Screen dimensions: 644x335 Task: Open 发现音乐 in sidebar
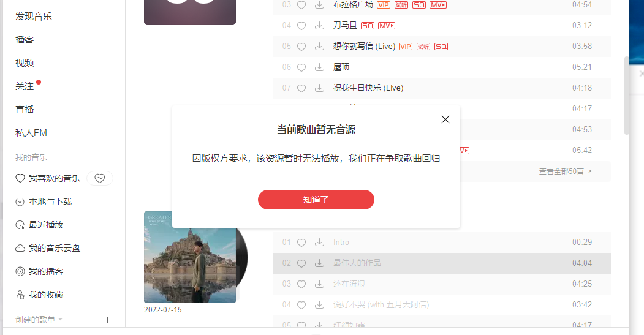tap(34, 17)
